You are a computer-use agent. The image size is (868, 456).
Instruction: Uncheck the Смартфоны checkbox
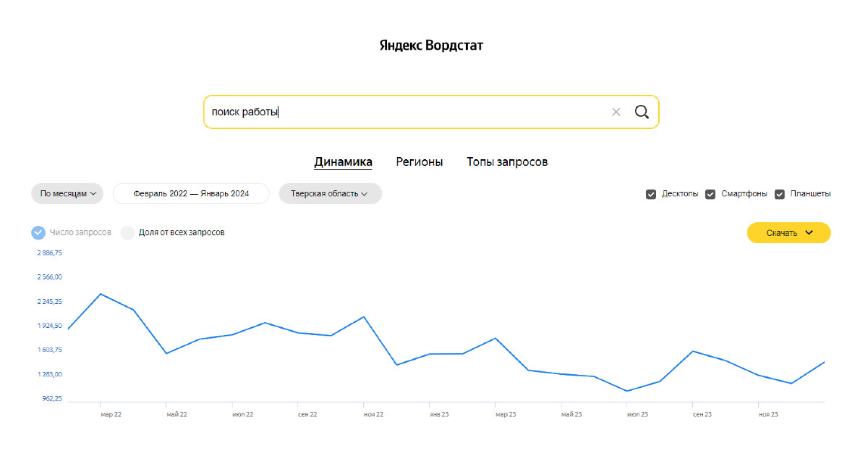pos(710,194)
